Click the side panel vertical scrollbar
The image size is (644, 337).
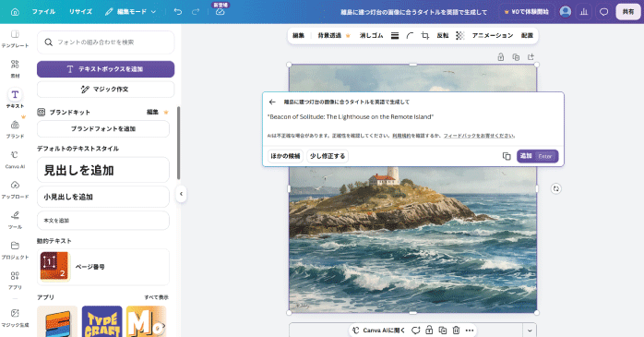[178, 143]
